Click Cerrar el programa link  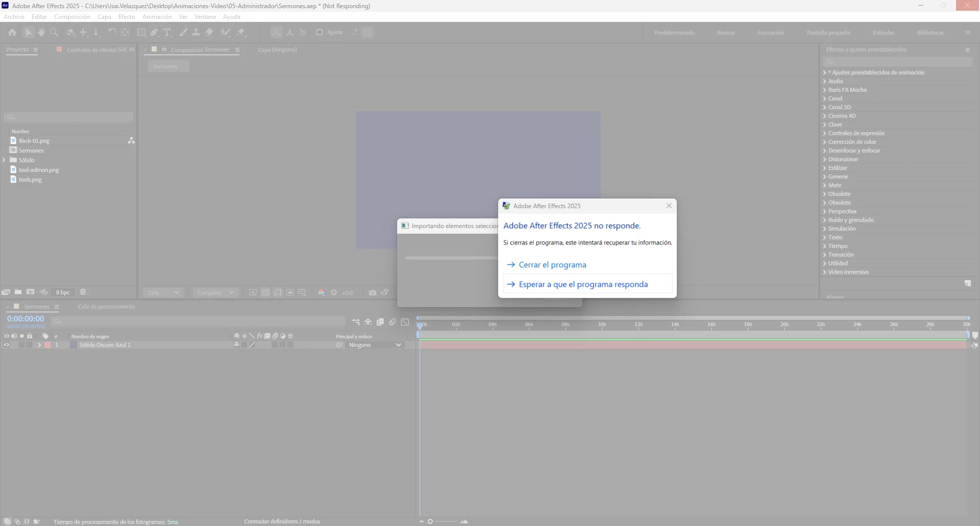coord(552,265)
